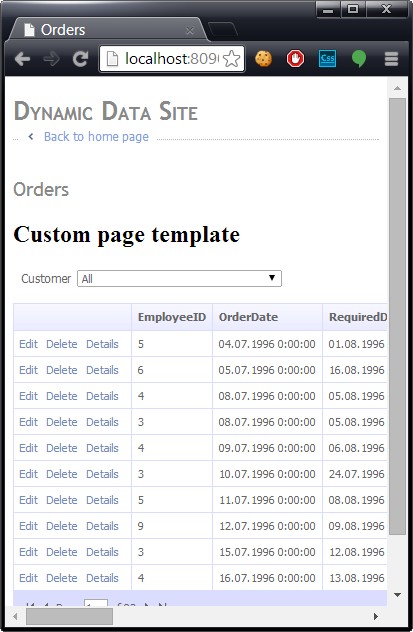Viewport: 413px width, 632px height.
Task: Edit the order dated 15.07.1996
Action: click(x=29, y=552)
